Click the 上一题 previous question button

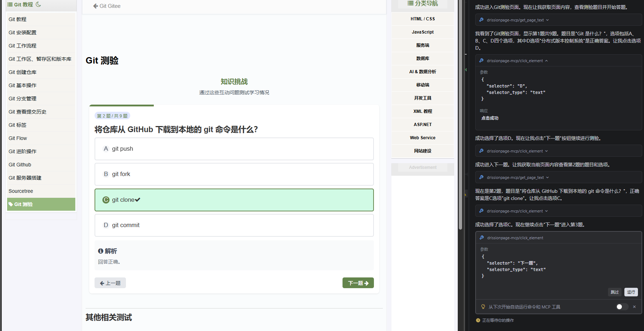110,283
